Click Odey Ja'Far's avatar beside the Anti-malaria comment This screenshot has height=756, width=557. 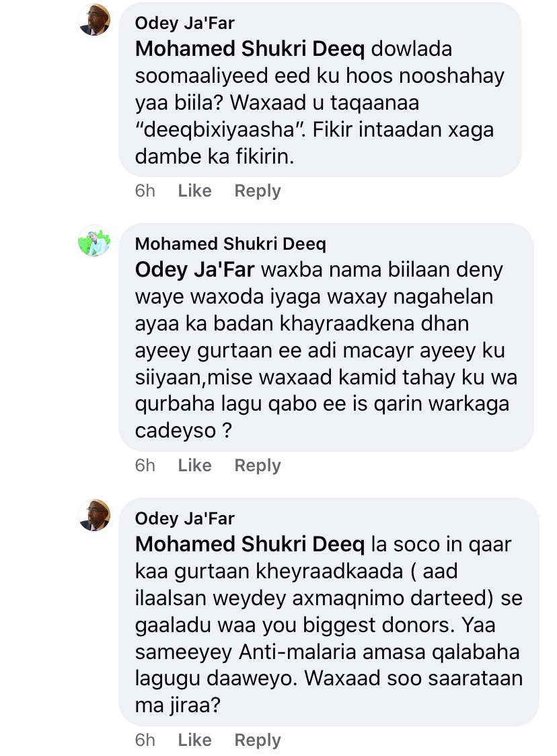pyautogui.click(x=94, y=515)
